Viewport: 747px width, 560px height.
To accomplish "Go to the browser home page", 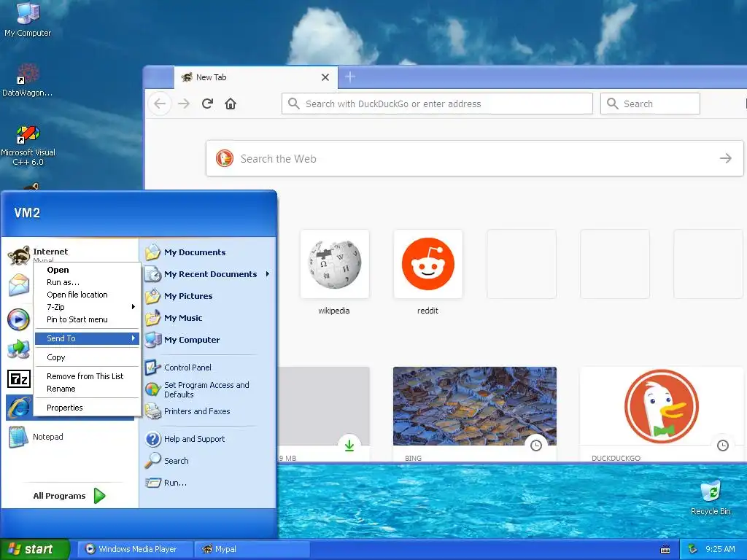I will coord(231,104).
